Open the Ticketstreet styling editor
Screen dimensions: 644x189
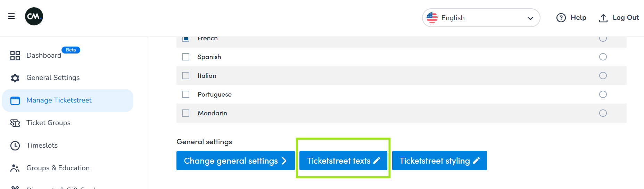click(439, 161)
